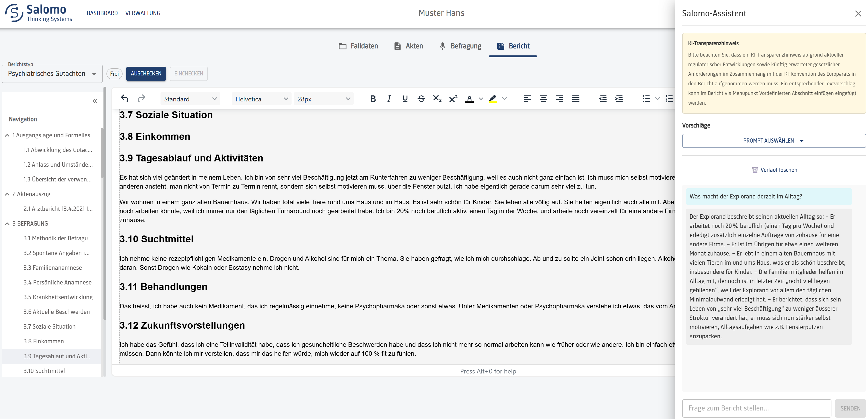Navigate to 3.10 Suchtmittel in sidebar

[44, 371]
